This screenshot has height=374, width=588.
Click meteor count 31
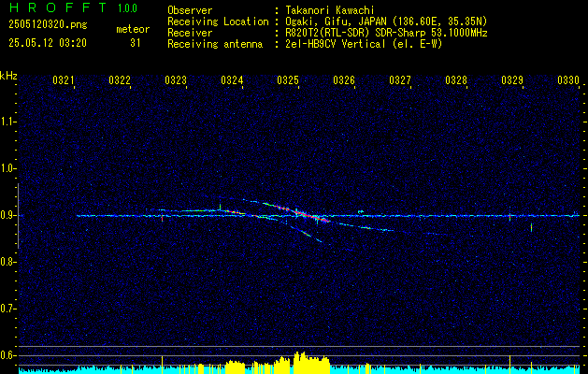coord(136,43)
